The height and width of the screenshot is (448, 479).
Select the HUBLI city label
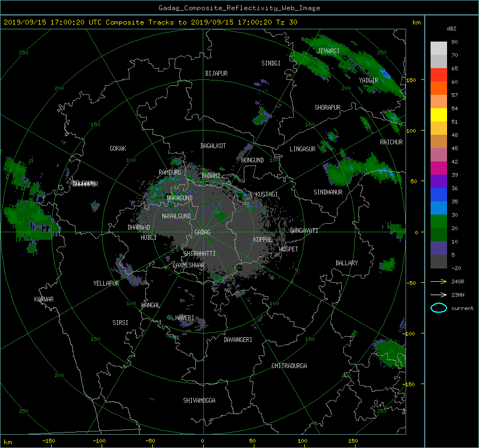148,238
